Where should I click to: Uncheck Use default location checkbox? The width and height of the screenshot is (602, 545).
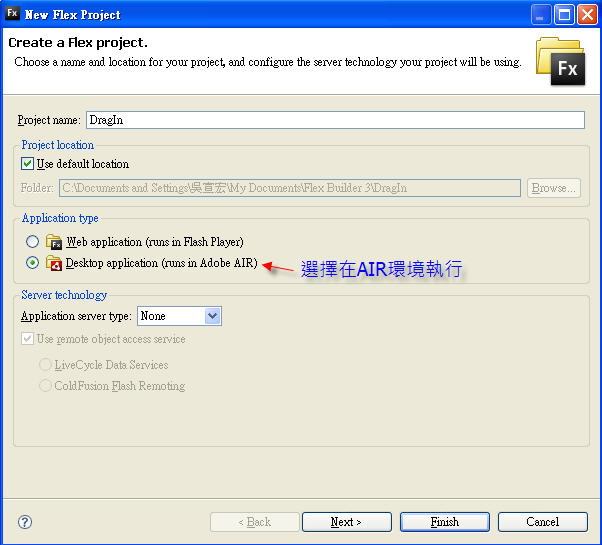pyautogui.click(x=27, y=164)
